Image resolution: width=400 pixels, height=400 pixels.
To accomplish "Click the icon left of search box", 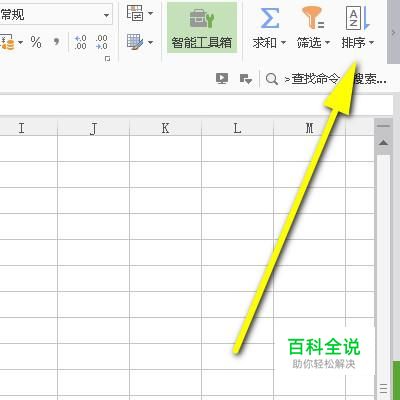I will tap(246, 79).
